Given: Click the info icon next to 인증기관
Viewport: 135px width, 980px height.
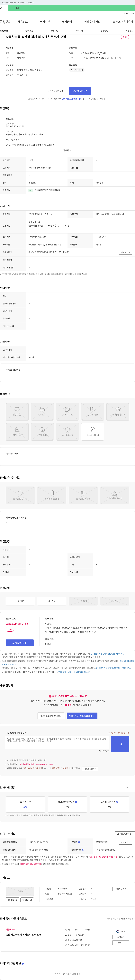Looking at the screenshot, I should 79,842.
